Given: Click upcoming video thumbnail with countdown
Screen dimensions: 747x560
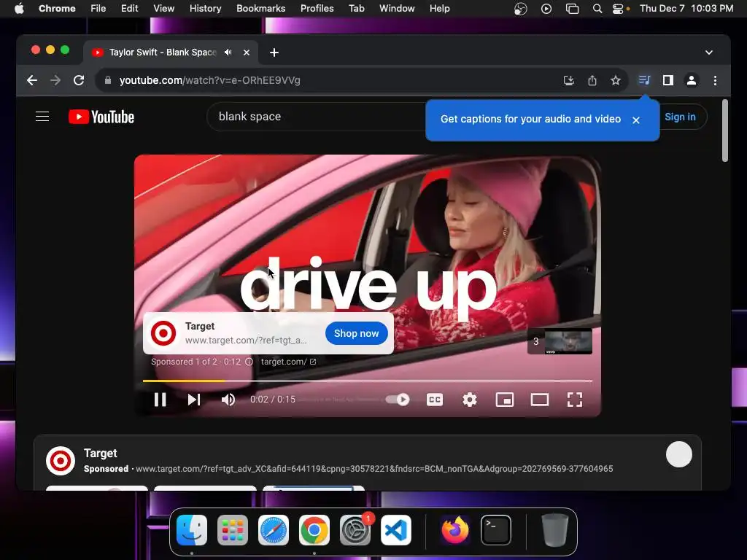Looking at the screenshot, I should (x=560, y=341).
